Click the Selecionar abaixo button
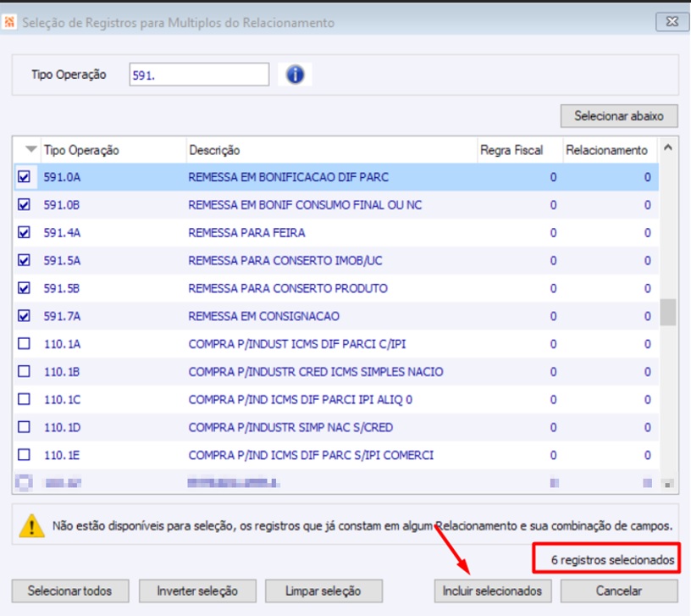Screen dimensions: 691x616 point(619,116)
